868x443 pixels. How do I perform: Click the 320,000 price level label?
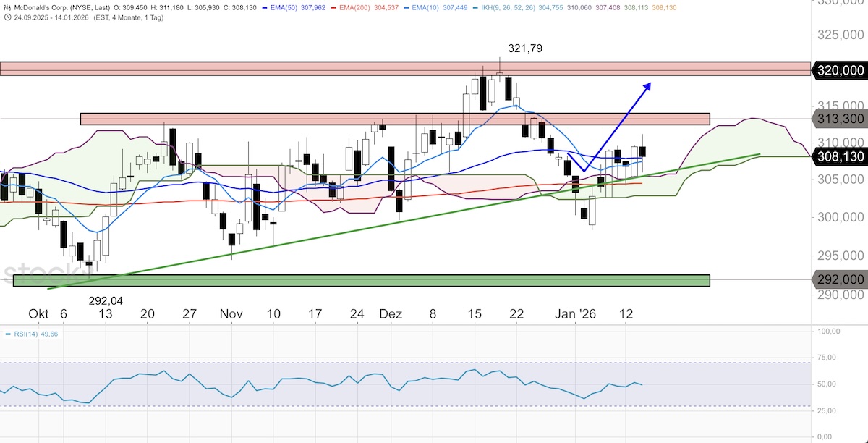[x=841, y=69]
